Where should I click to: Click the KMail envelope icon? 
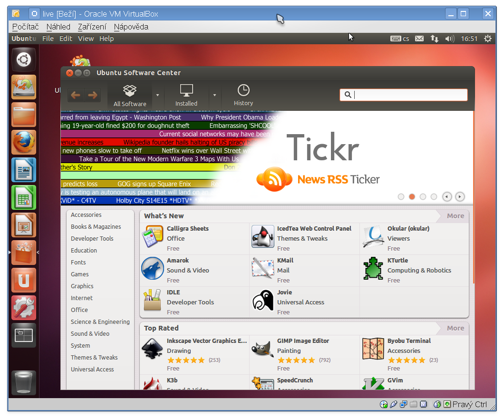[x=262, y=268]
